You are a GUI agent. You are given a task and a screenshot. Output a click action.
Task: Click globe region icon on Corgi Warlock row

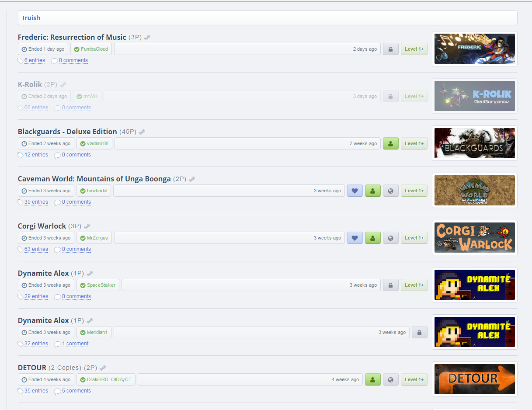coord(391,238)
